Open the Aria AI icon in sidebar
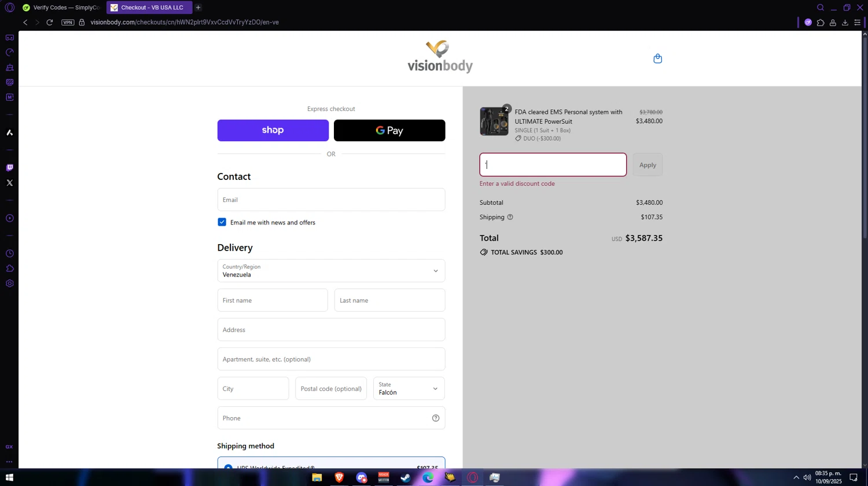 point(10,132)
